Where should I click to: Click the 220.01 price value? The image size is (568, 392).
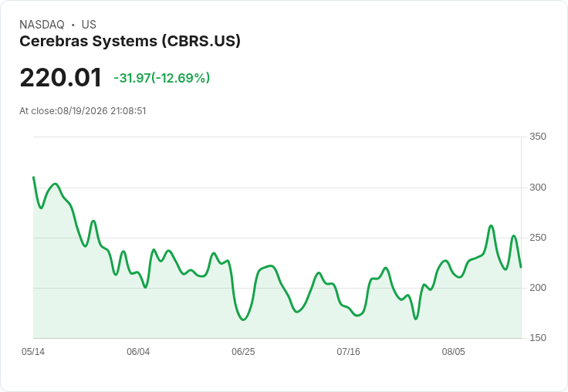[x=60, y=77]
